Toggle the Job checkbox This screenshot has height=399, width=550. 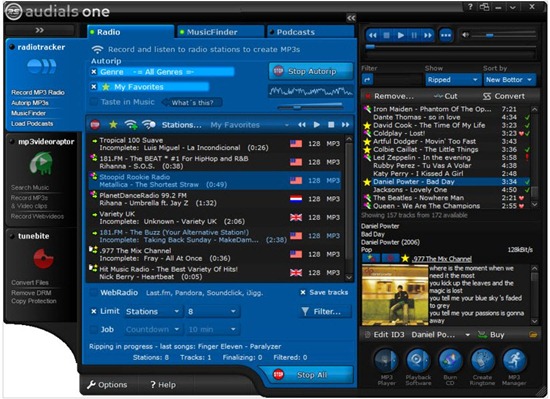94,330
